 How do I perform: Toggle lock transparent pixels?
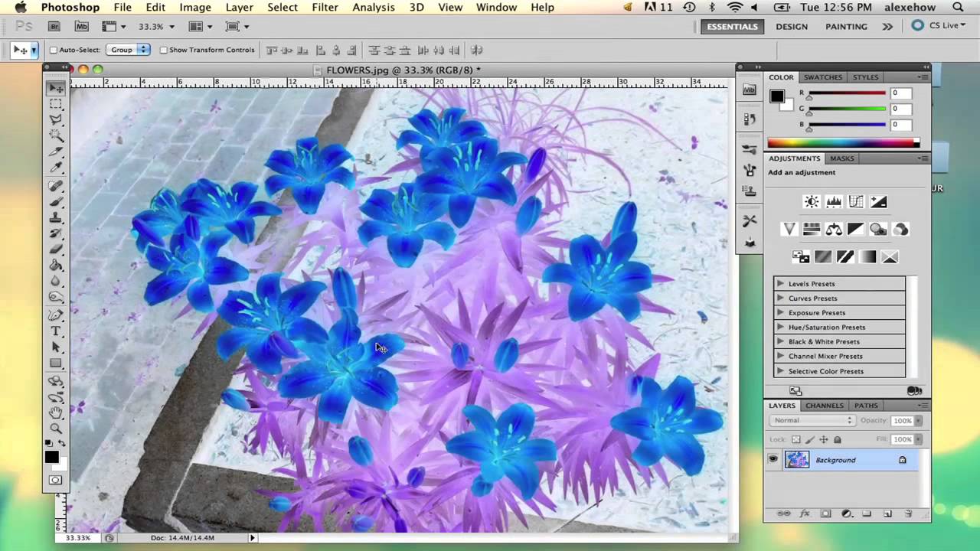[795, 440]
